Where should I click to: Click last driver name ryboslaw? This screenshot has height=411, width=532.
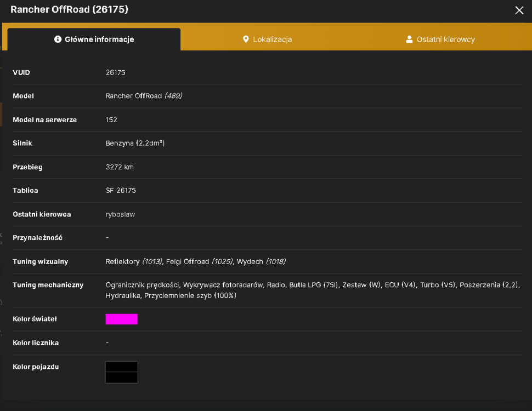pos(120,214)
